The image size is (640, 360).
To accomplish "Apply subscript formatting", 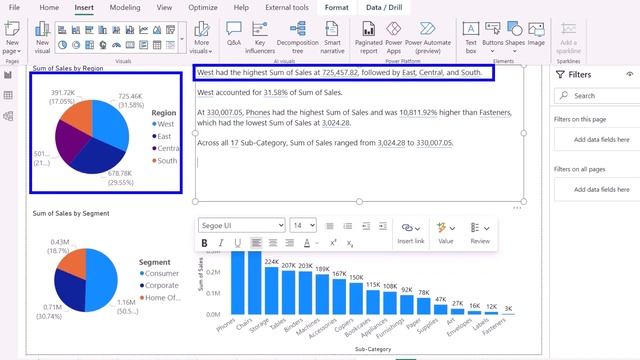I will tap(350, 243).
